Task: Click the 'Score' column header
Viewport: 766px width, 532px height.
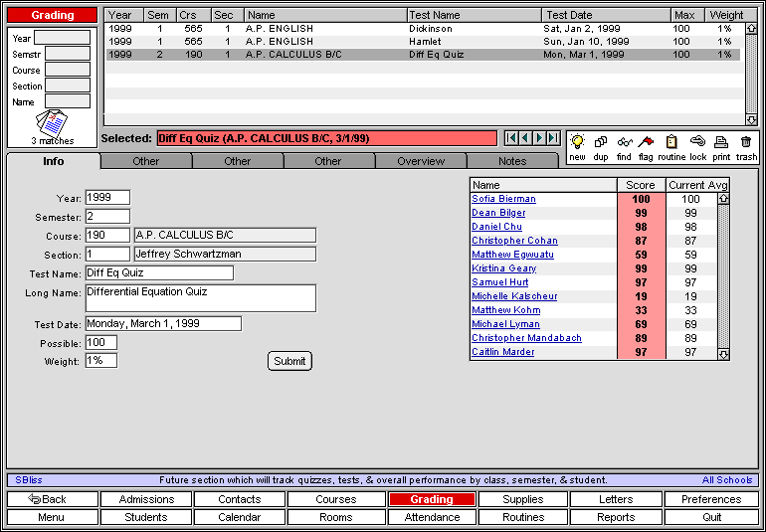Action: coord(641,185)
